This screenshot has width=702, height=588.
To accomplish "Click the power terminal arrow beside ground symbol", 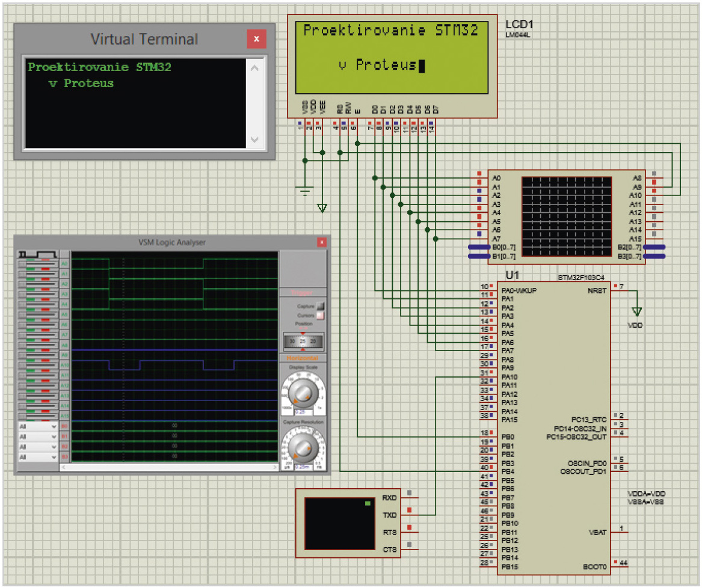I will [x=322, y=208].
